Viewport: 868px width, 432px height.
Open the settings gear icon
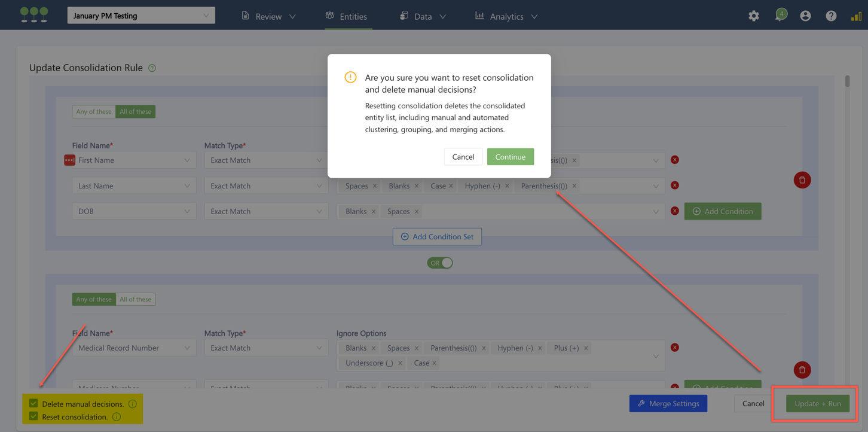(753, 16)
